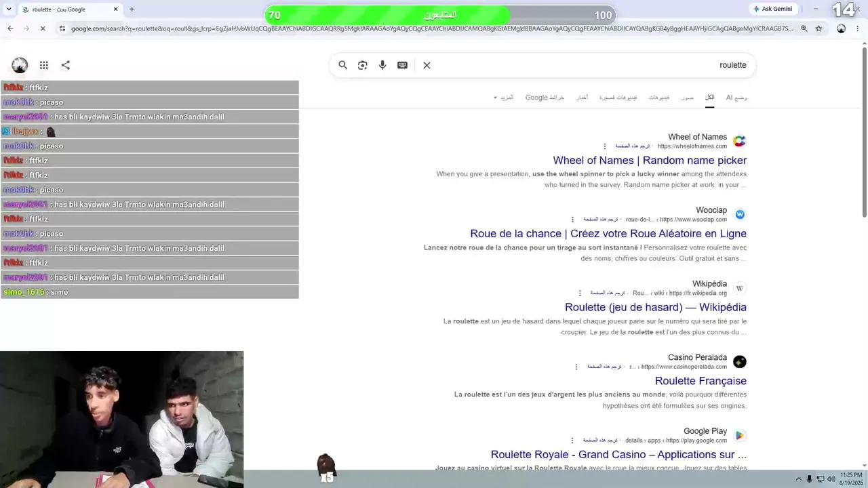Switch to the AI mode tab

pos(736,98)
